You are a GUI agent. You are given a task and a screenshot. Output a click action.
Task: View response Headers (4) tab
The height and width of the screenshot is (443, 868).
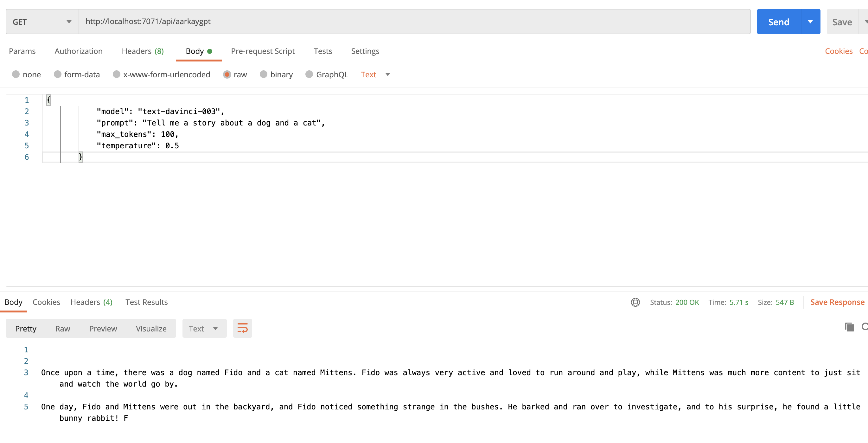coord(91,302)
